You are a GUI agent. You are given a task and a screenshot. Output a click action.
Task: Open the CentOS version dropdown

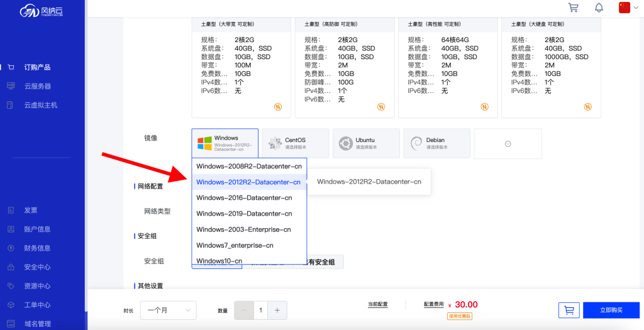pyautogui.click(x=296, y=143)
